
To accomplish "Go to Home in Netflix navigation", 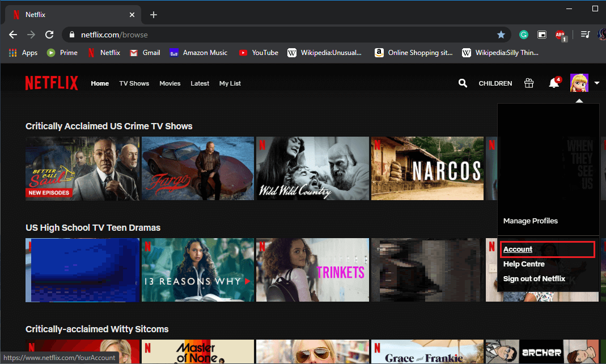I will [x=100, y=83].
